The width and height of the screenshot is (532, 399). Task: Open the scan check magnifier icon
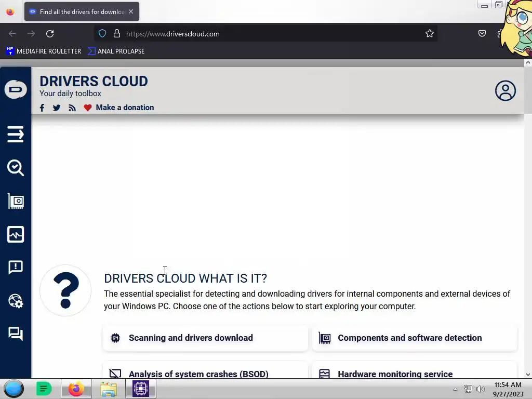click(16, 168)
